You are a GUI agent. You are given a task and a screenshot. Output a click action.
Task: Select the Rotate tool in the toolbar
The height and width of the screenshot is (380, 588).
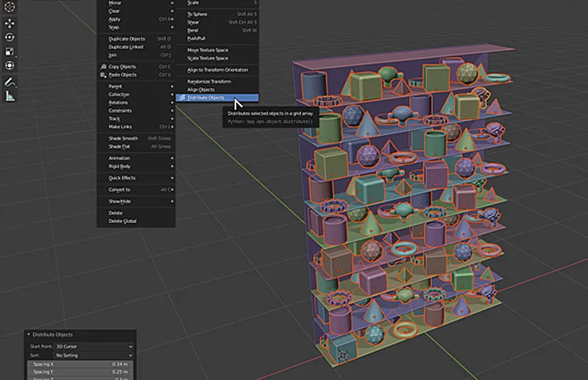(9, 38)
